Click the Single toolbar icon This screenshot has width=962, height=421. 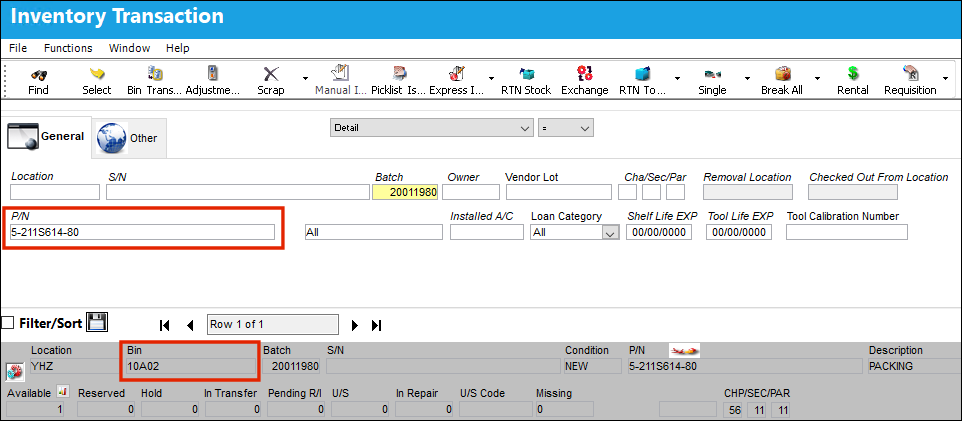click(712, 75)
